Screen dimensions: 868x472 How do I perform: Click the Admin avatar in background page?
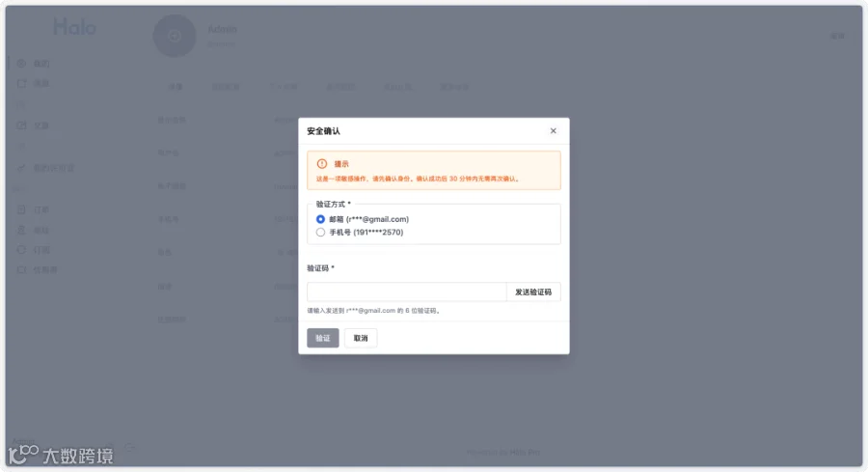175,36
